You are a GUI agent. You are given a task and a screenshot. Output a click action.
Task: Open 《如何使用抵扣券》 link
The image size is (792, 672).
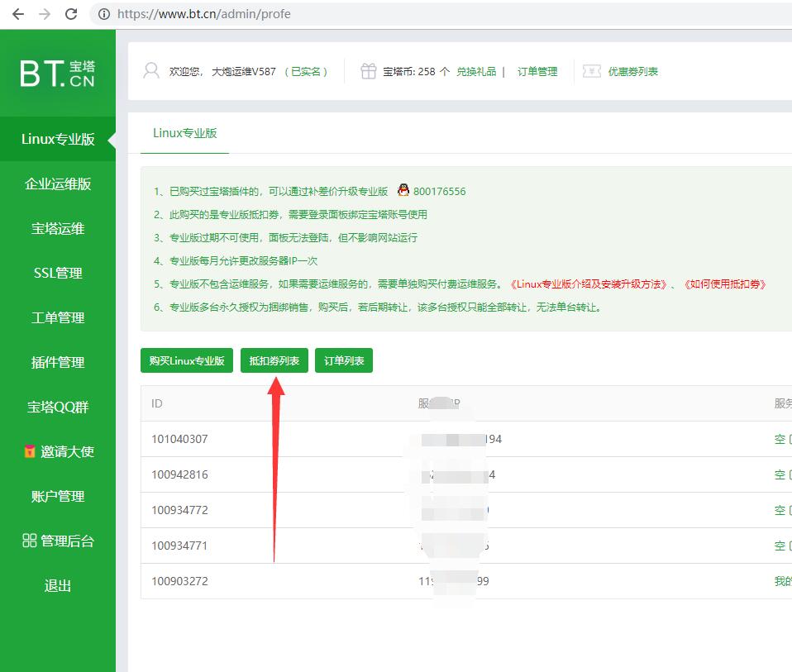[x=725, y=284]
